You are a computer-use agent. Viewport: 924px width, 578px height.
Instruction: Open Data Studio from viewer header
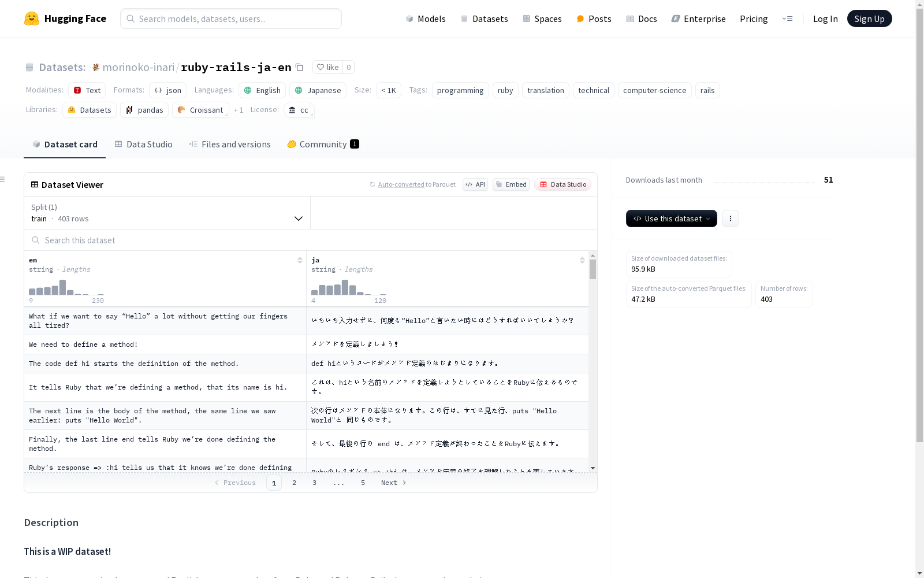(563, 184)
